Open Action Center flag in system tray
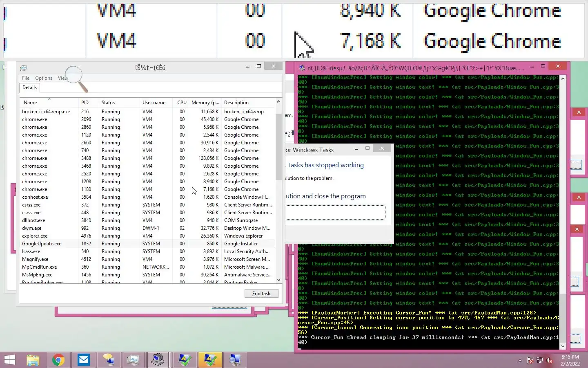The image size is (588, 368). [x=530, y=360]
